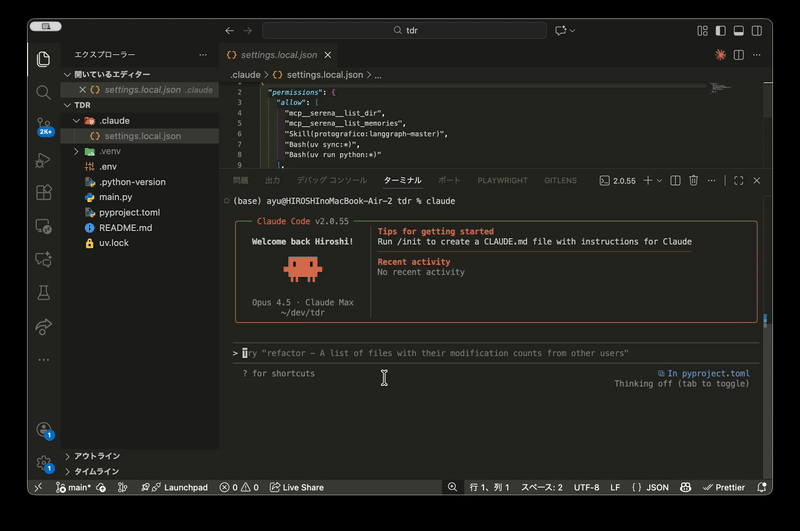Viewport: 800px width, 531px height.
Task: Open the Run and Debug view
Action: coord(43,160)
